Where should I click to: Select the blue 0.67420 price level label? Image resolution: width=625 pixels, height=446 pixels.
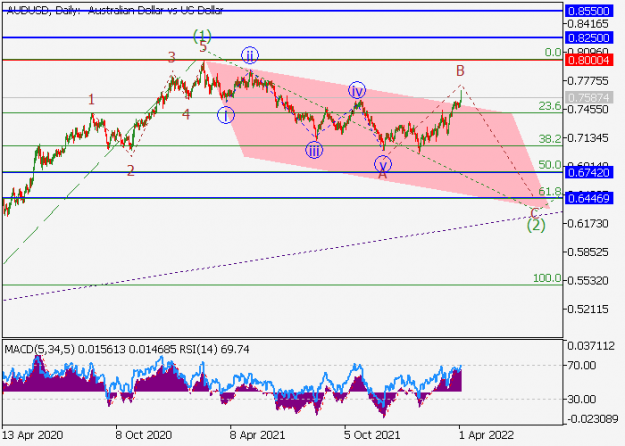coord(589,173)
